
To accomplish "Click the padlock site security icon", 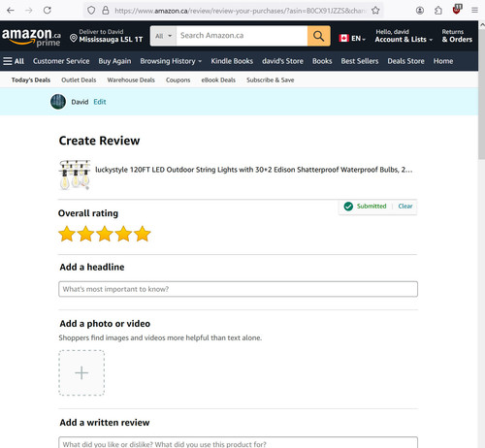I will [106, 11].
